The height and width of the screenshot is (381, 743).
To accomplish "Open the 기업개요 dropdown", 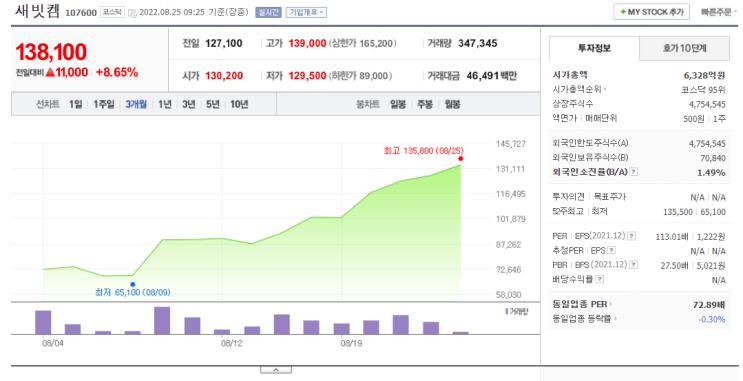I will 306,12.
